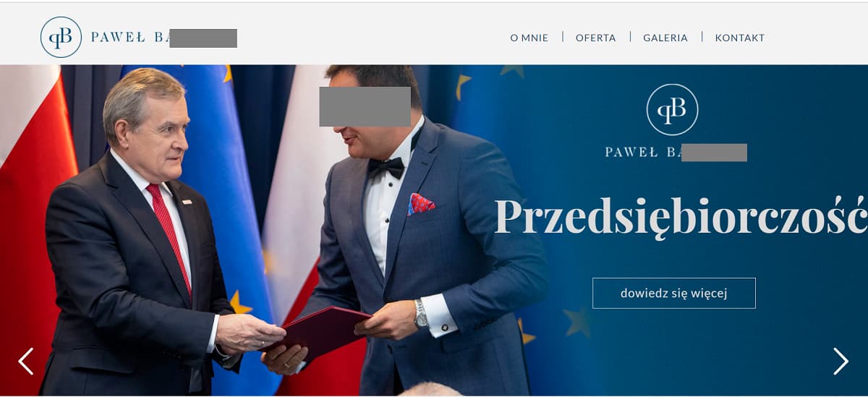The height and width of the screenshot is (397, 868).
Task: Click the red-blue pocket square
Action: point(420,204)
